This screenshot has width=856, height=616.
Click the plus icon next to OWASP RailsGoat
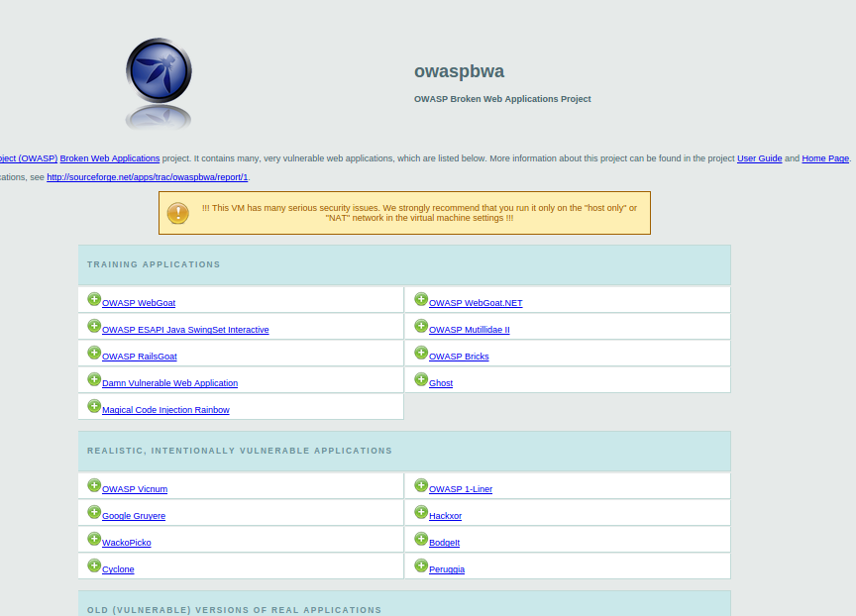94,353
